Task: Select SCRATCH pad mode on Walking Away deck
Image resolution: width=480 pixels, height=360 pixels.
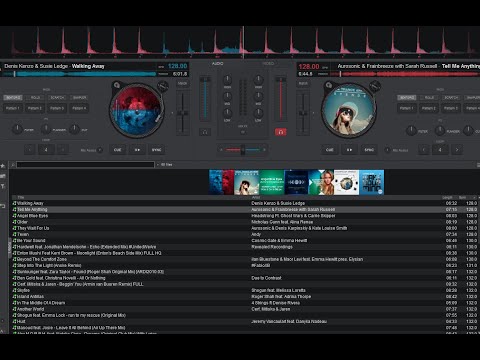Action: (x=57, y=98)
